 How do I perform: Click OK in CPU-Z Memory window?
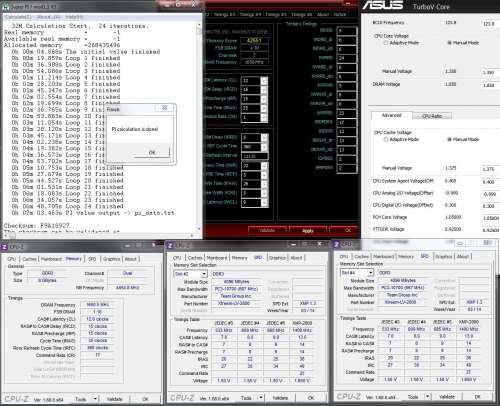click(x=145, y=399)
